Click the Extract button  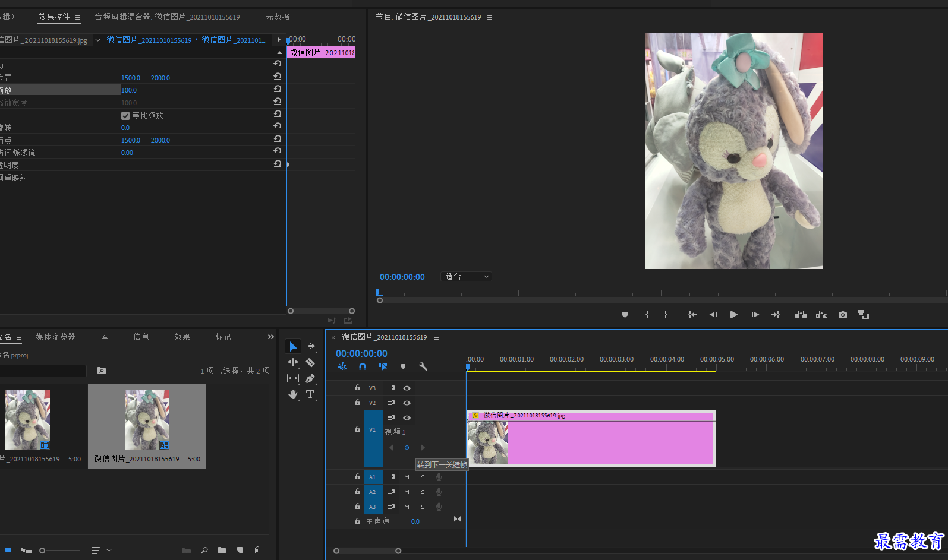coord(821,315)
